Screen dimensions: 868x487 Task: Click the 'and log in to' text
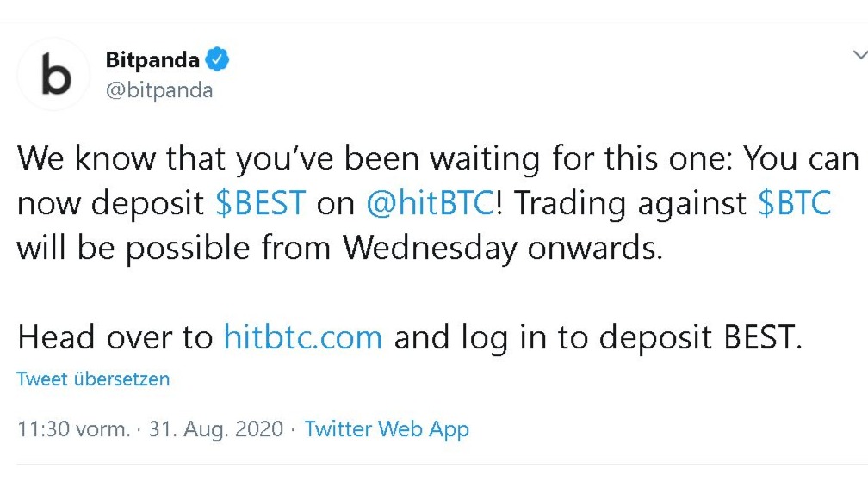click(491, 337)
